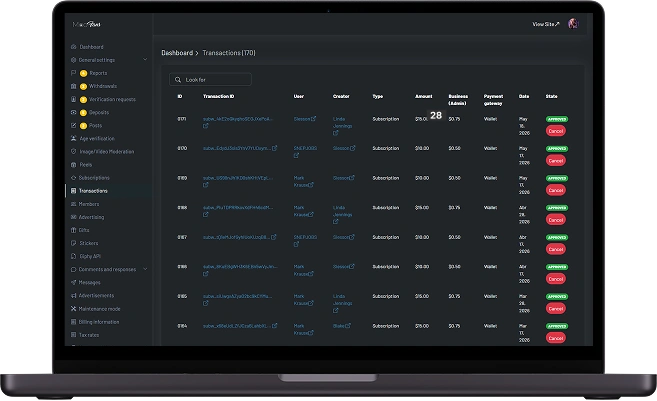Image resolution: width=657 pixels, height=401 pixels.
Task: Click the Gifts box icon
Action: pyautogui.click(x=74, y=230)
